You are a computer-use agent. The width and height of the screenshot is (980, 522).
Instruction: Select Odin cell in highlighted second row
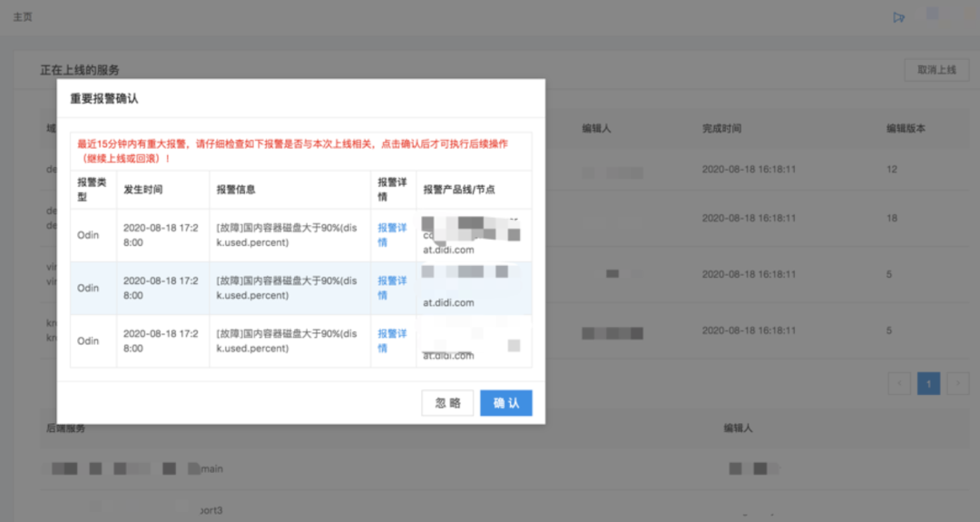tap(88, 288)
